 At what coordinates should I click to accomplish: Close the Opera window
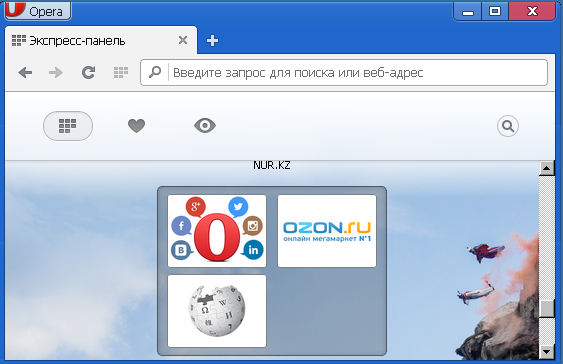532,11
